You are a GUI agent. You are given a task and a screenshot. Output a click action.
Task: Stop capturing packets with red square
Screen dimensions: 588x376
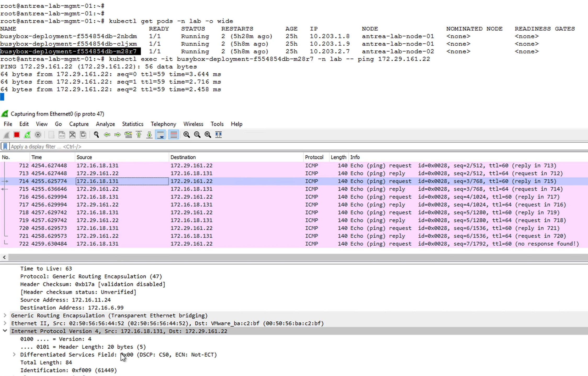click(17, 135)
